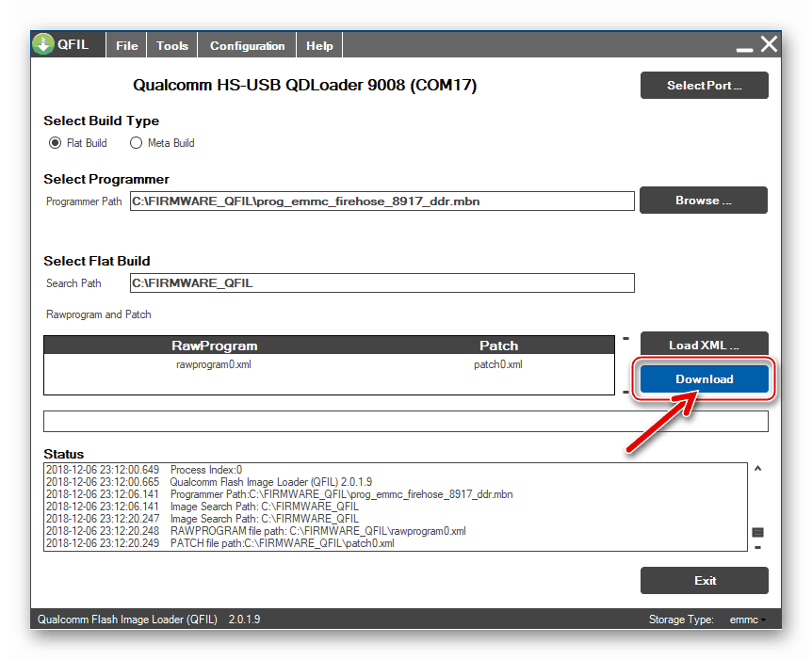This screenshot has width=812, height=660.
Task: Click the version 2.0.1.9 in status bar
Action: [x=244, y=620]
